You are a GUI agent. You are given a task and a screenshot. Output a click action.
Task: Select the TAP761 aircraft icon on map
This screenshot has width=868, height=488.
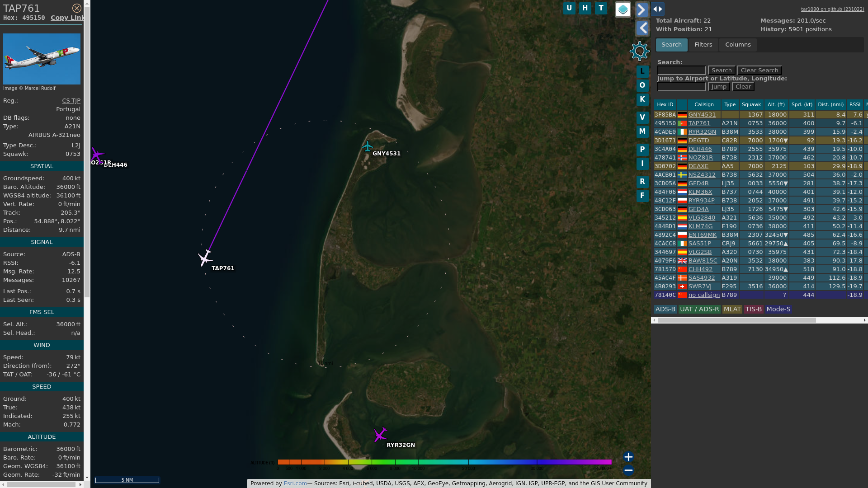[205, 258]
